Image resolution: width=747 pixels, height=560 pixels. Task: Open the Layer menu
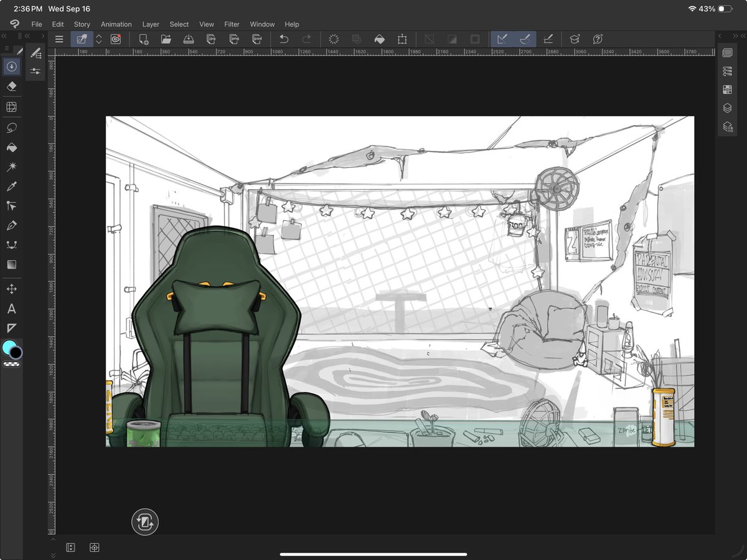(x=151, y=24)
